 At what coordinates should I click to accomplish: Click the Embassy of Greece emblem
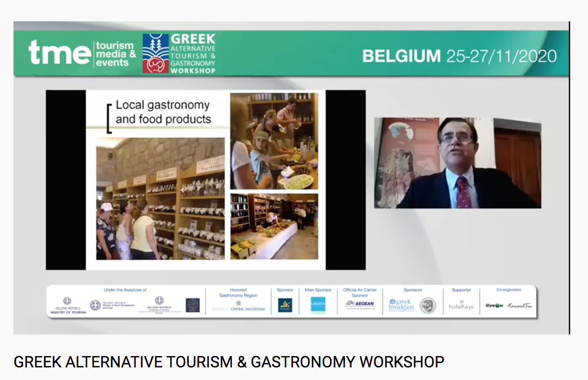coord(160,303)
